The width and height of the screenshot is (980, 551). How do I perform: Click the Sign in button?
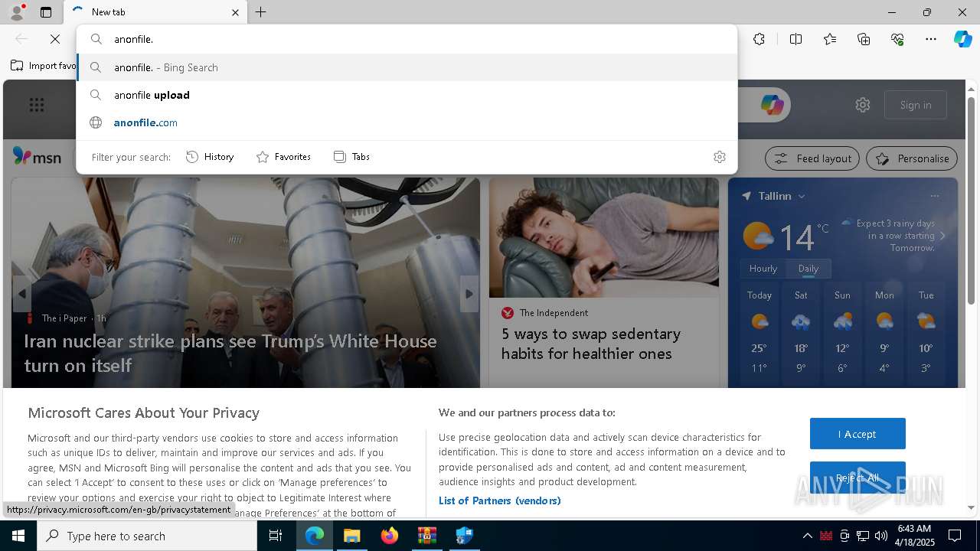tap(916, 105)
